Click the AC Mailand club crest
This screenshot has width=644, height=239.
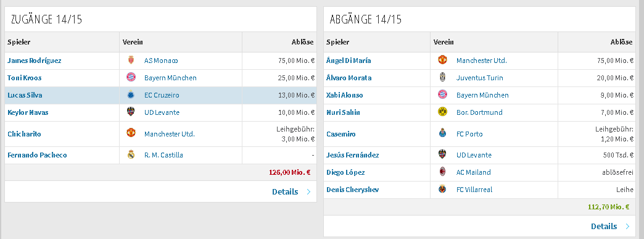pyautogui.click(x=442, y=172)
